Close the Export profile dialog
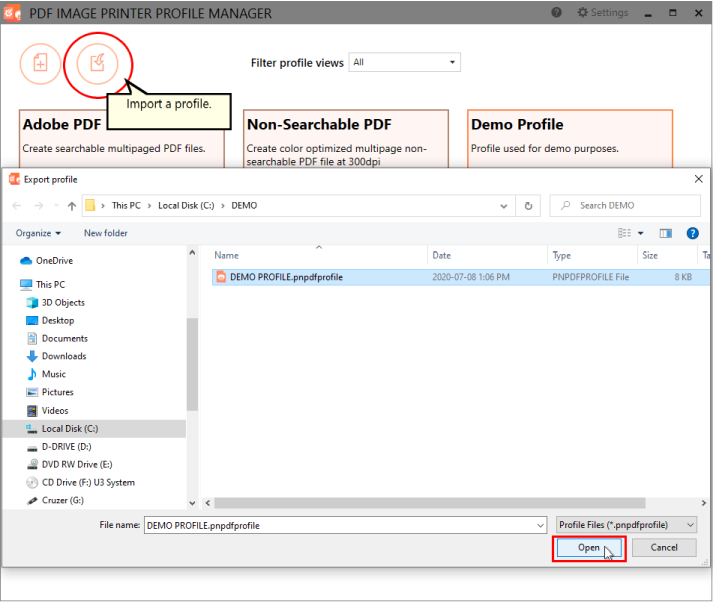The height and width of the screenshot is (602, 713). [x=698, y=179]
